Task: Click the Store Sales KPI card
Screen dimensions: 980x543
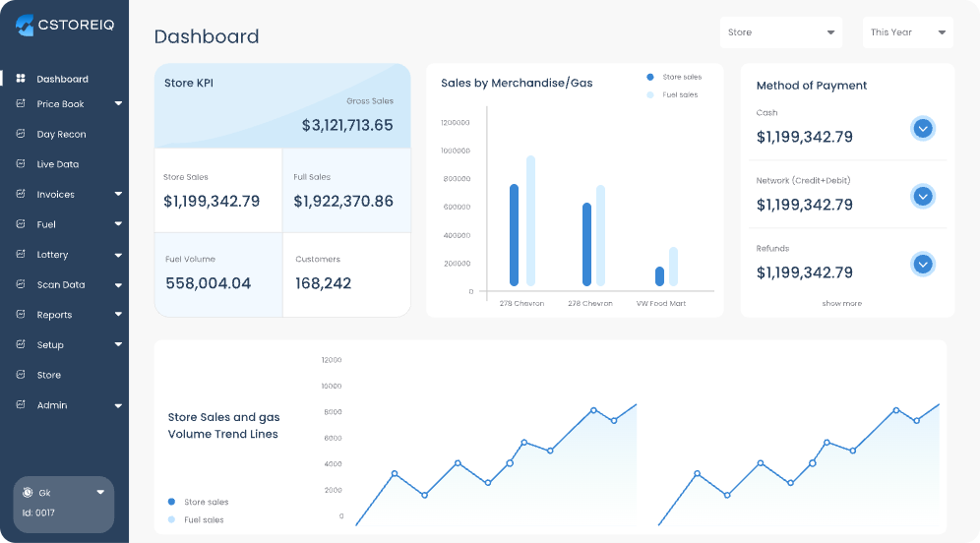Action: coord(218,191)
